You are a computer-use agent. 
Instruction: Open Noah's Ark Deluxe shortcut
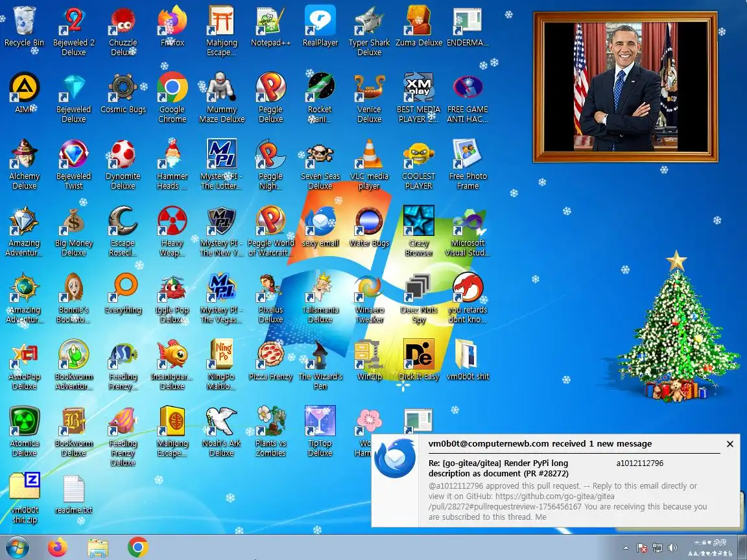pyautogui.click(x=222, y=431)
